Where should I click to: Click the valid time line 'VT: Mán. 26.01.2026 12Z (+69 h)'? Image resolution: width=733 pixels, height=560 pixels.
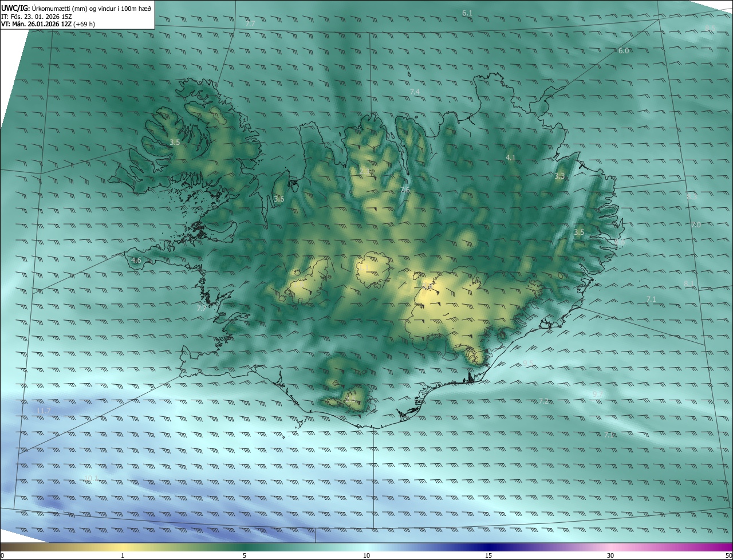pyautogui.click(x=48, y=24)
